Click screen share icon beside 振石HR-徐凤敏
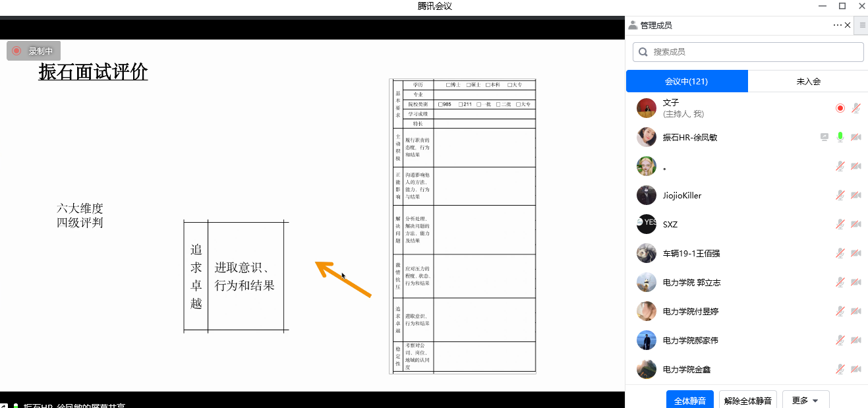Screen dimensions: 868x408 pos(824,137)
